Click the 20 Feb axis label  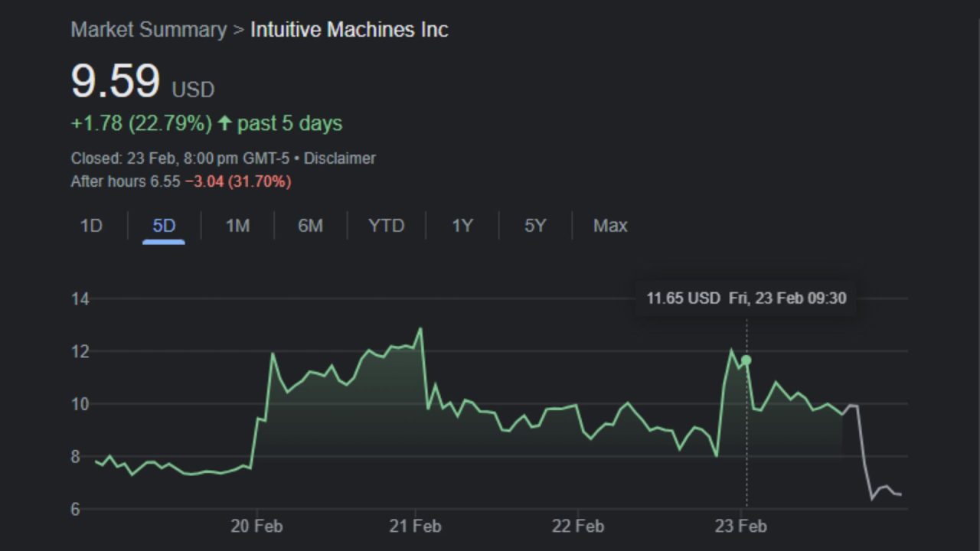tap(256, 526)
